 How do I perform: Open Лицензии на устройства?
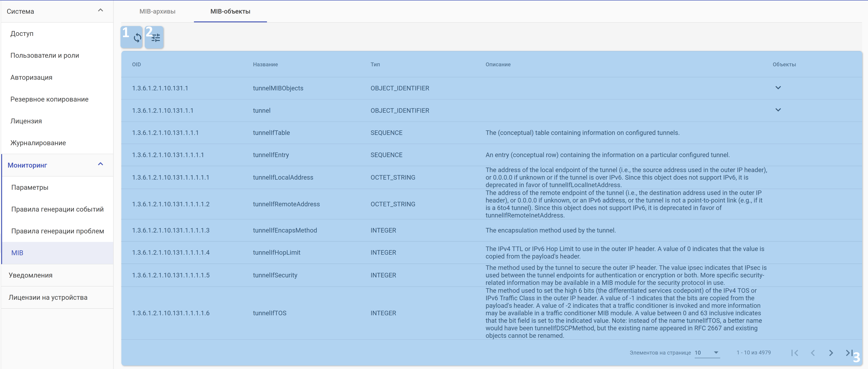coord(48,298)
